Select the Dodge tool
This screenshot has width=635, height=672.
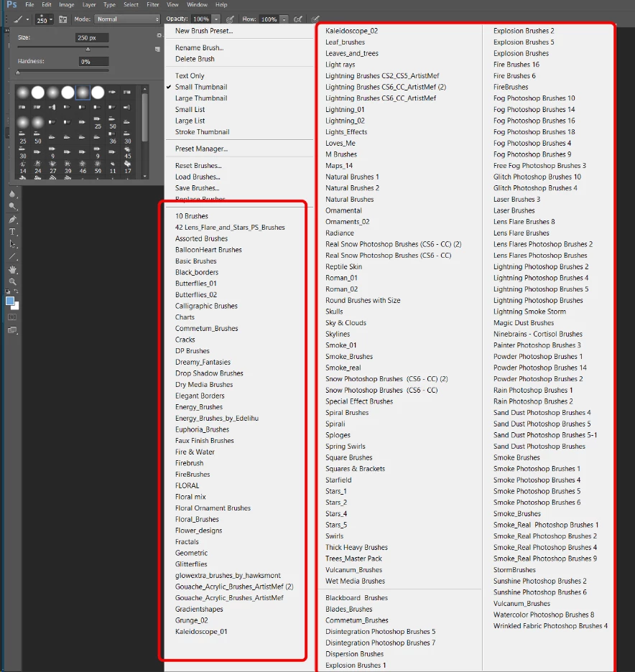tap(12, 206)
